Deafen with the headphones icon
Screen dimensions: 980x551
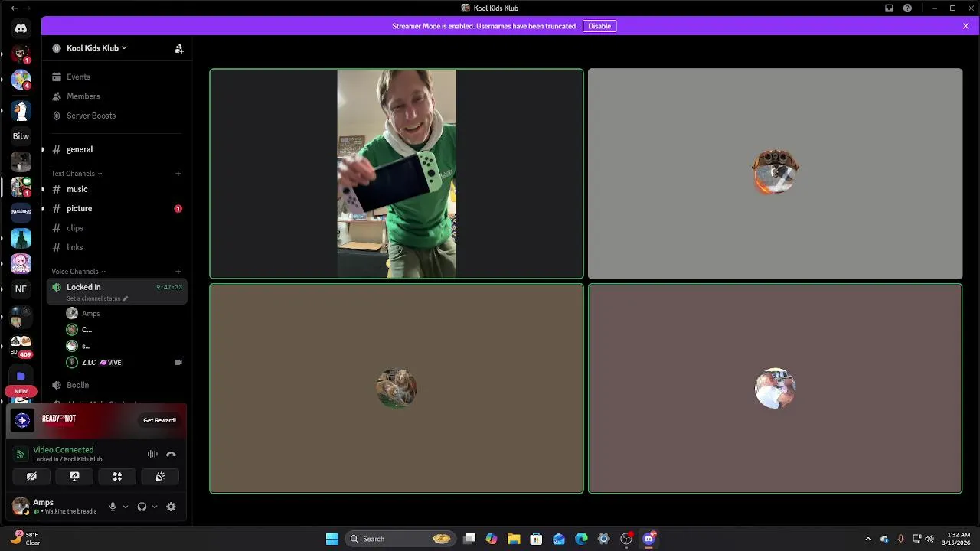coord(142,507)
